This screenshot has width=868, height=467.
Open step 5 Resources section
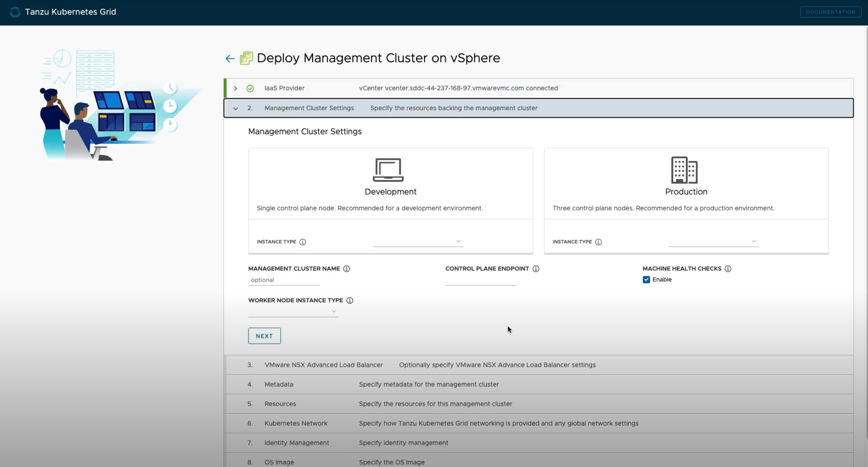click(539, 404)
